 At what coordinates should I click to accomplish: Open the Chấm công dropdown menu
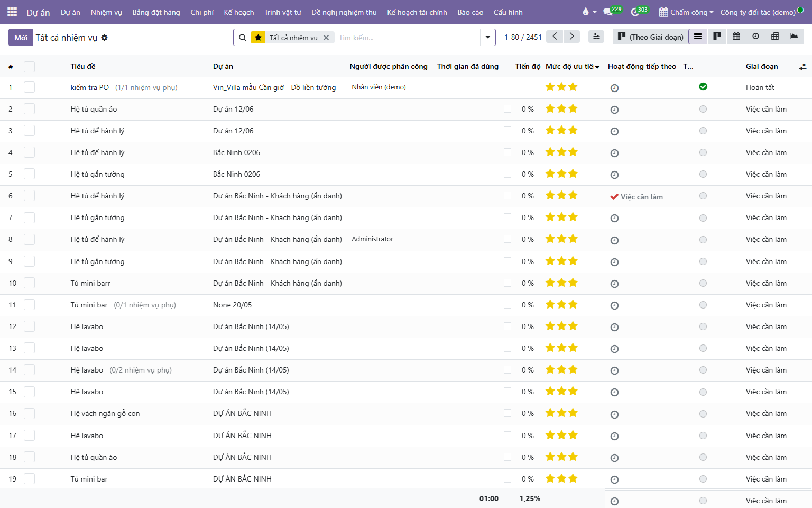686,12
